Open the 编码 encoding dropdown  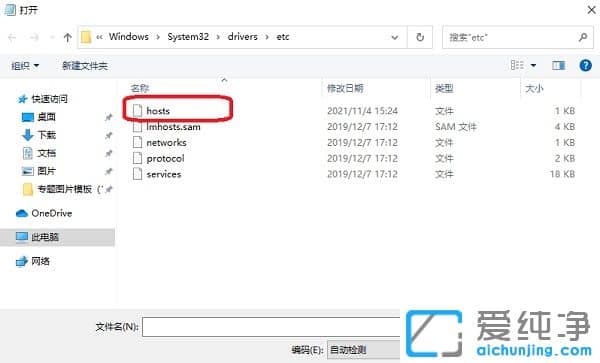(364, 350)
